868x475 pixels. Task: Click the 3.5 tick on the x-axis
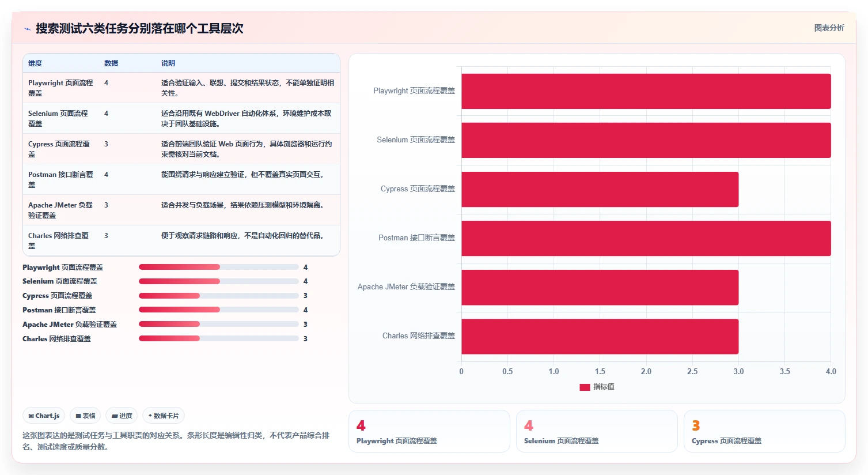tap(784, 371)
